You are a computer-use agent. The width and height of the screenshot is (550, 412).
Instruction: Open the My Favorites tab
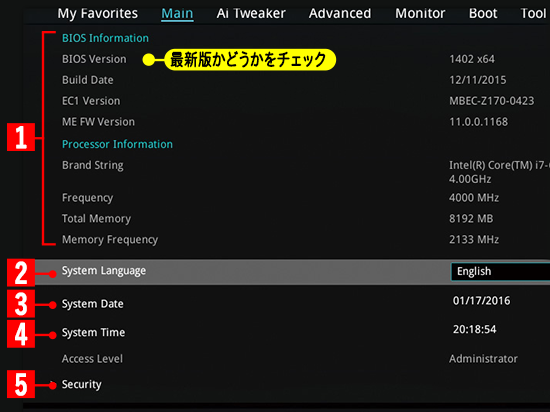click(x=98, y=13)
